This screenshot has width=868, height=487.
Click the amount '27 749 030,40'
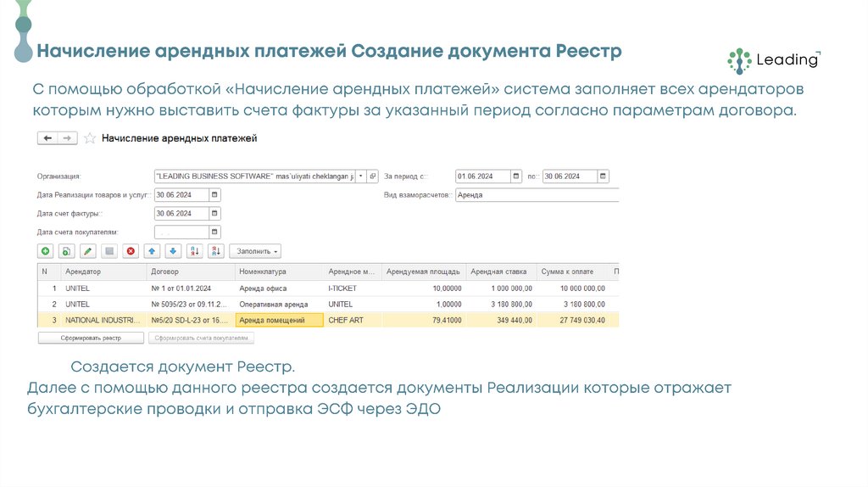[x=582, y=320]
